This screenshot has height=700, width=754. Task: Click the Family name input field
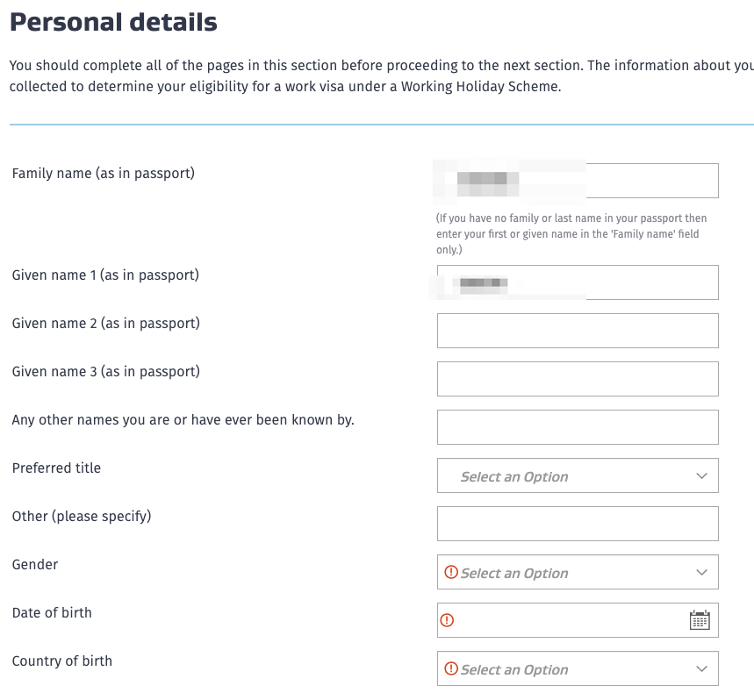pos(650,181)
